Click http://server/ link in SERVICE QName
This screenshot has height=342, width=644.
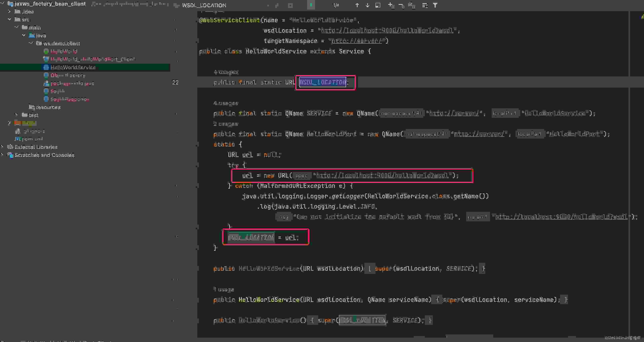tap(454, 113)
